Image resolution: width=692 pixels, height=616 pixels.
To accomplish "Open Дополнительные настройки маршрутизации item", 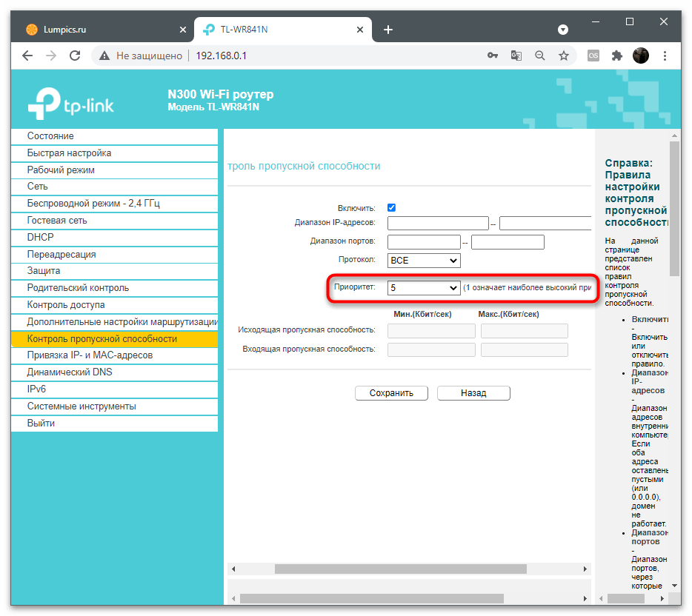I will (x=114, y=322).
